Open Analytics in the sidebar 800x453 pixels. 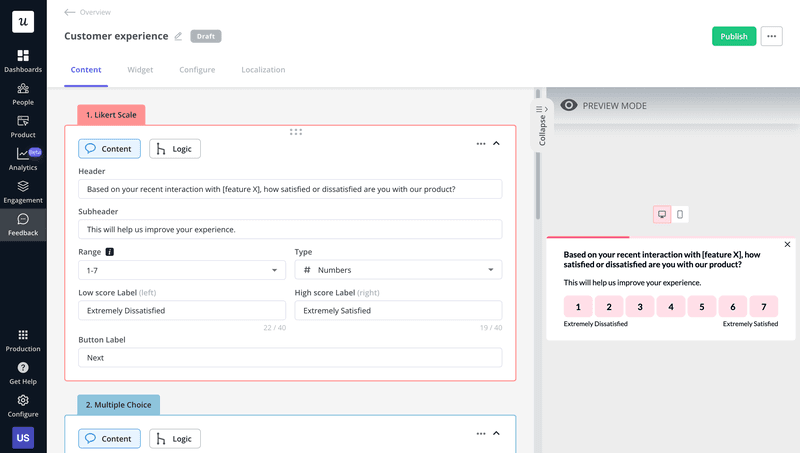tap(23, 154)
